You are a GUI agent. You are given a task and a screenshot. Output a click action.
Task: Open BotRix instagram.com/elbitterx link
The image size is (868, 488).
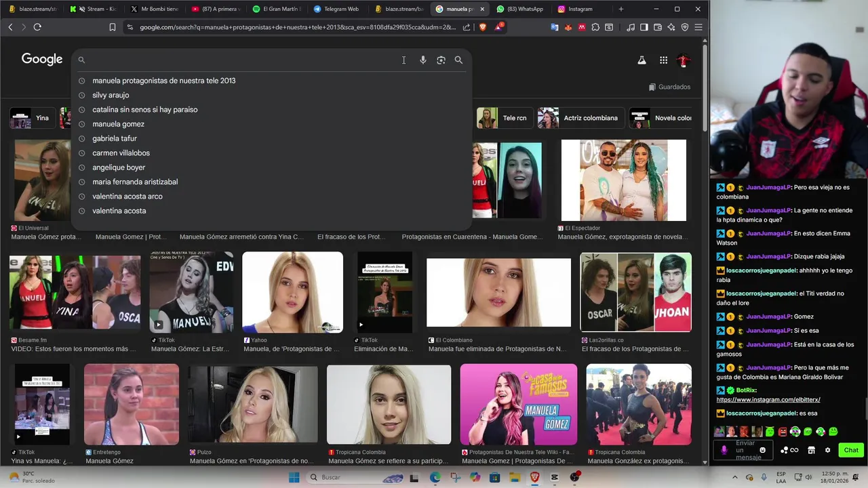click(x=768, y=400)
